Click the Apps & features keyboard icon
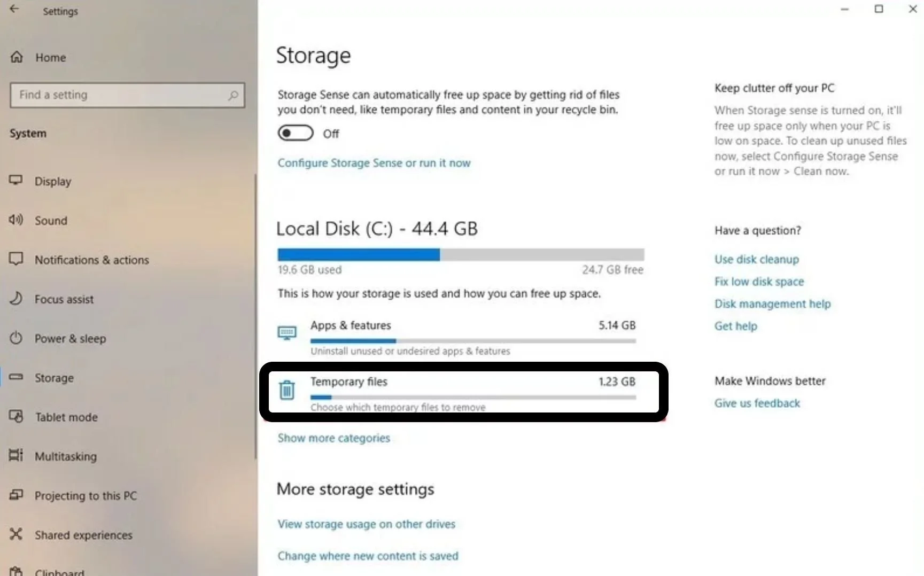924x576 pixels. 287,333
